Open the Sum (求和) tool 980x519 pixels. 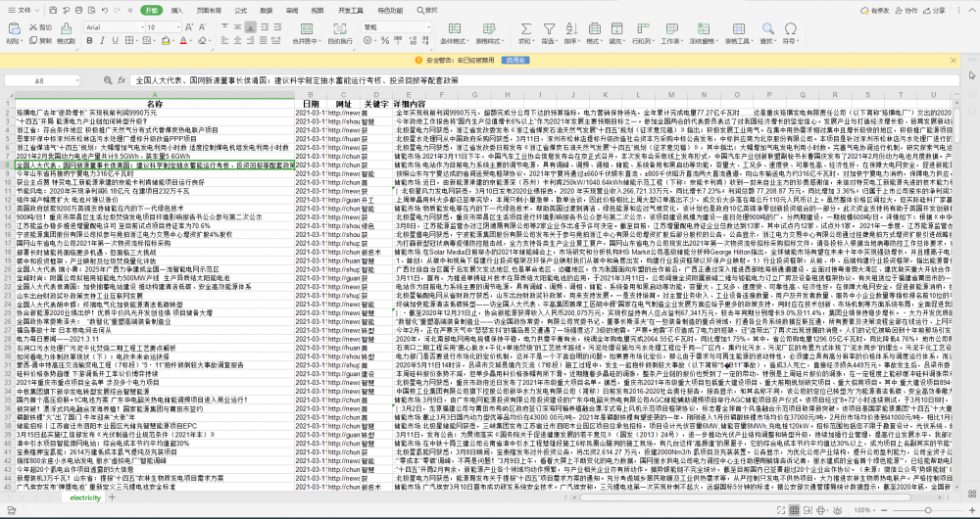525,34
